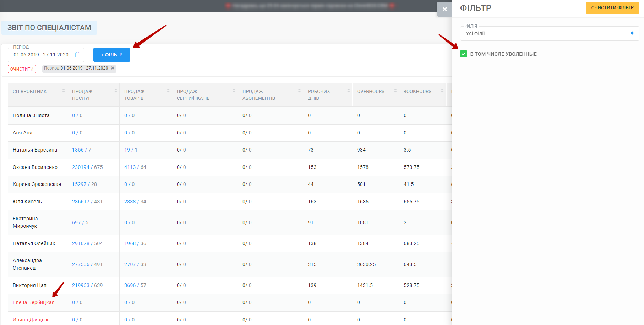This screenshot has height=325, width=644.
Task: Click the Bookhours value 683.25
Action: click(411, 243)
